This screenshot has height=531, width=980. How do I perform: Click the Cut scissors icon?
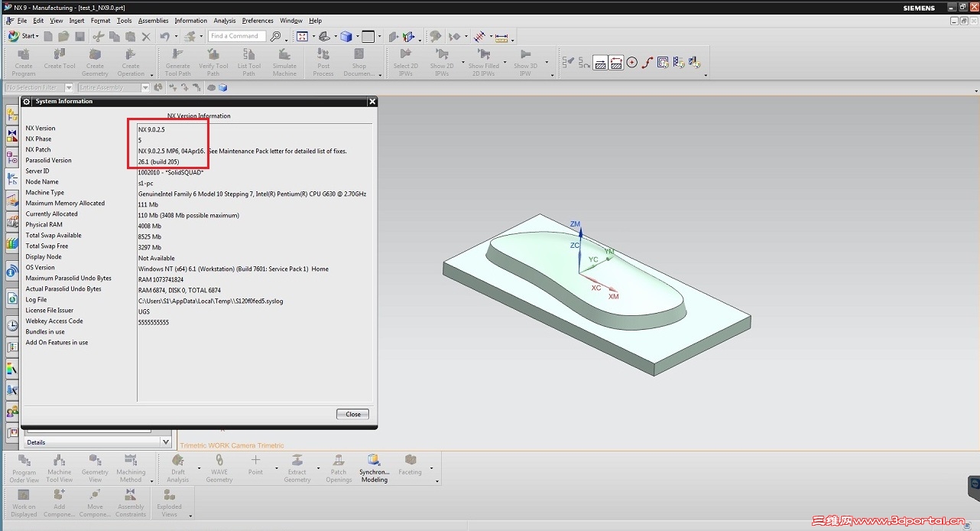99,36
